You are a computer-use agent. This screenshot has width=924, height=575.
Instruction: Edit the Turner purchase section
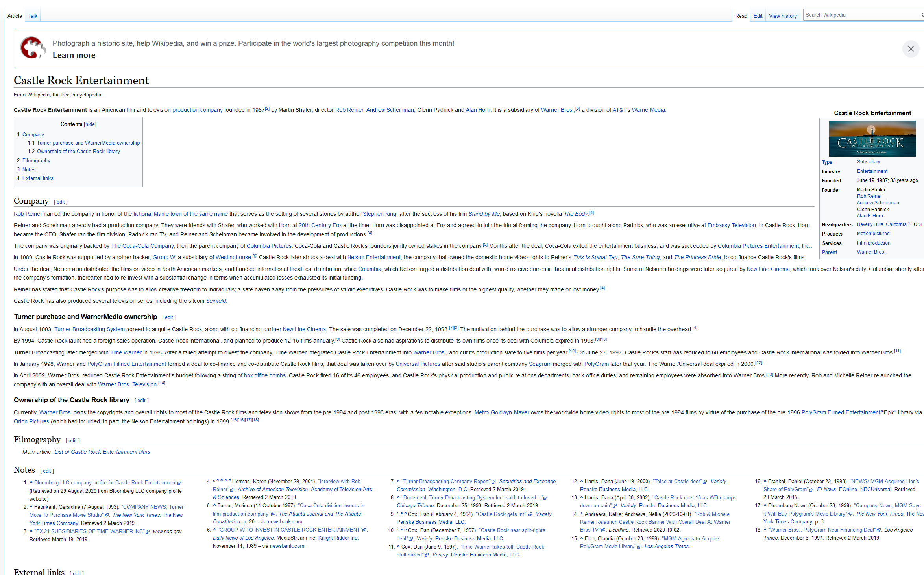tap(169, 317)
